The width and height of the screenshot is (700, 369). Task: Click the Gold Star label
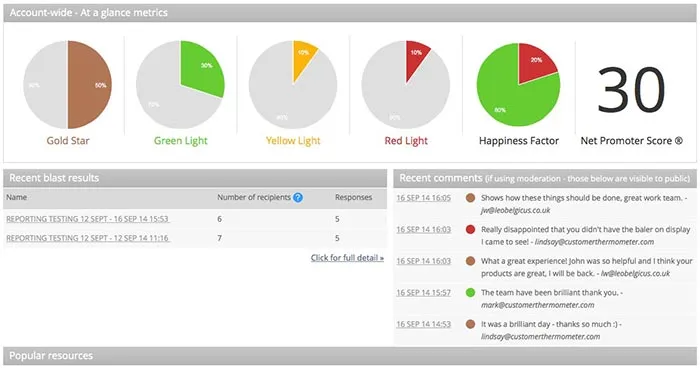(x=68, y=141)
